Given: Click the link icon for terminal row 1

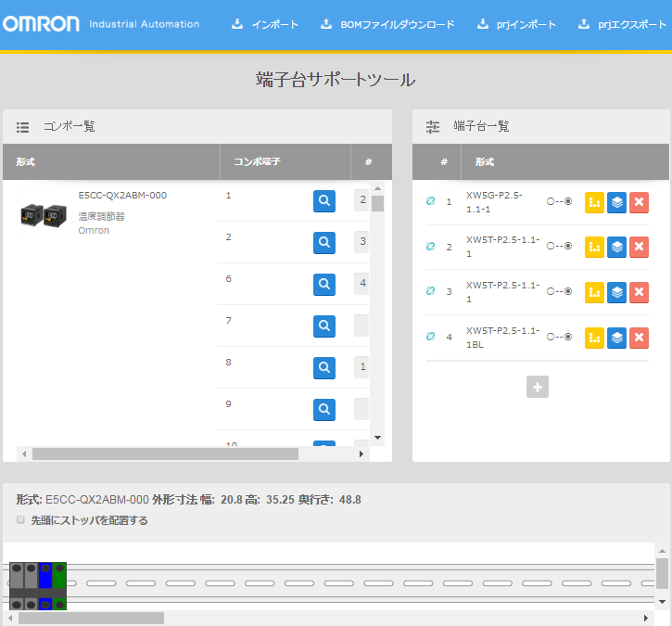Looking at the screenshot, I should [x=431, y=200].
